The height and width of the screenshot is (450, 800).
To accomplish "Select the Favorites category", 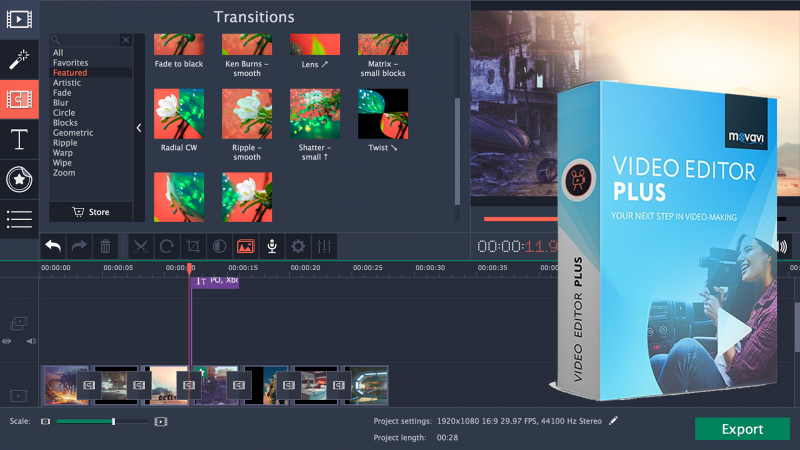I will click(x=70, y=63).
